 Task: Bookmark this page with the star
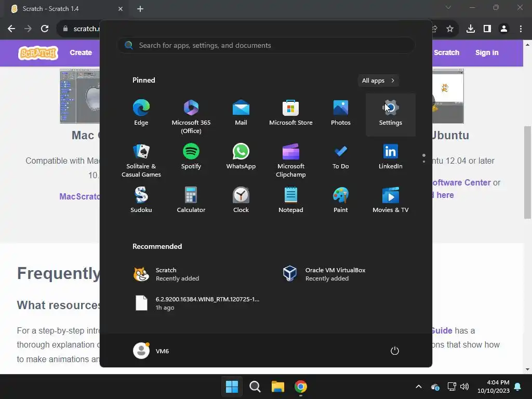coord(449,29)
